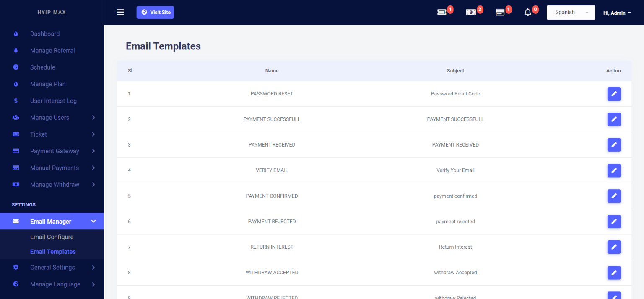Open the ticket notification icon in header
644x299 pixels.
[x=441, y=13]
